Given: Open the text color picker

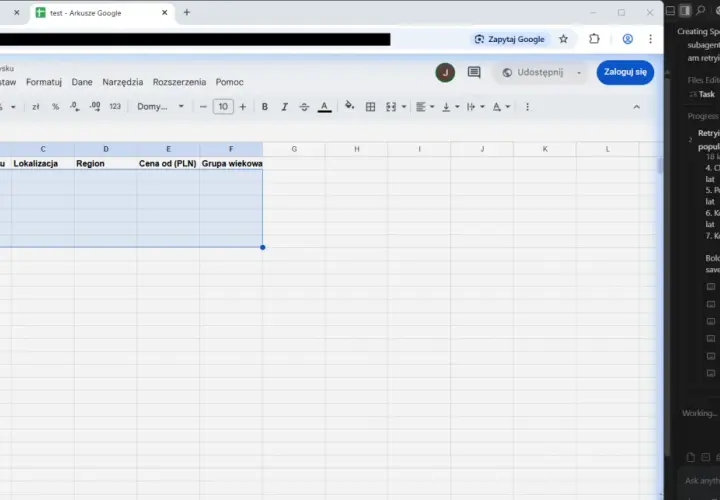Looking at the screenshot, I should (x=325, y=107).
